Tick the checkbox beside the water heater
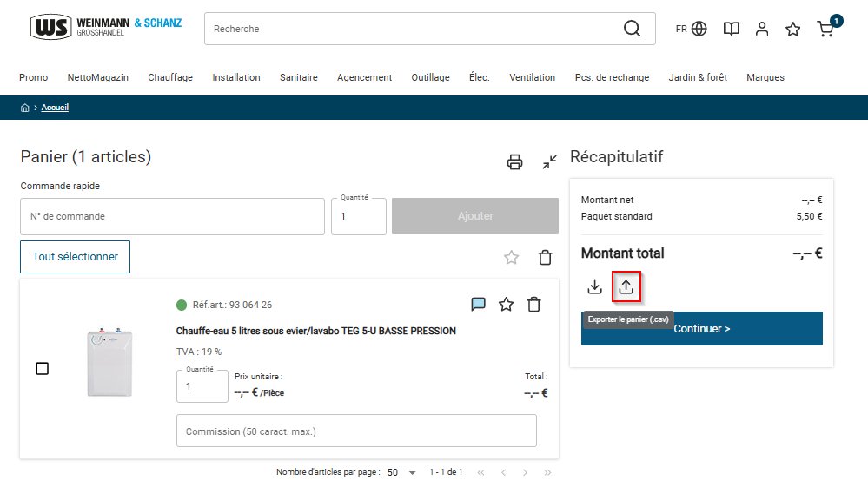This screenshot has height=480, width=868. [42, 368]
